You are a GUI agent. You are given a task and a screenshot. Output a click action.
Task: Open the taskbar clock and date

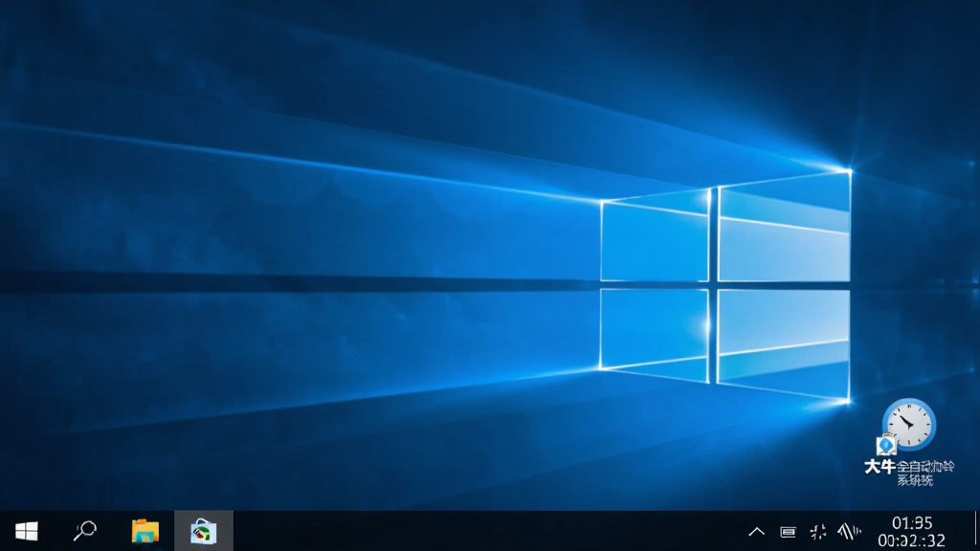coord(912,532)
